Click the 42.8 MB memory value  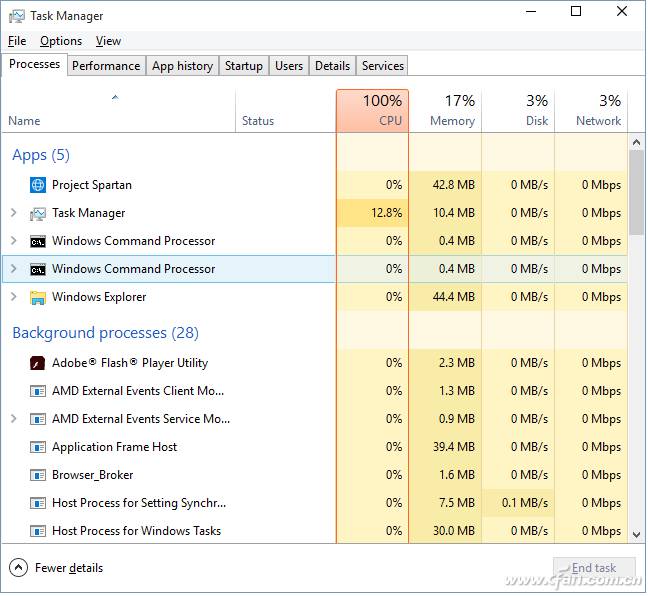pyautogui.click(x=454, y=185)
